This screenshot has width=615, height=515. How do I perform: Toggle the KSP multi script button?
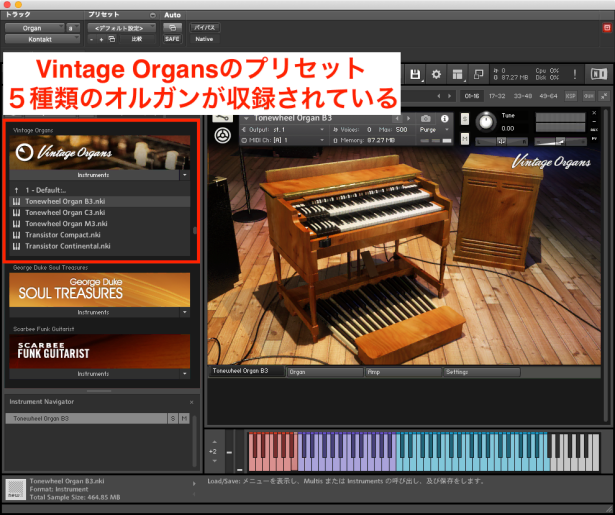click(571, 96)
